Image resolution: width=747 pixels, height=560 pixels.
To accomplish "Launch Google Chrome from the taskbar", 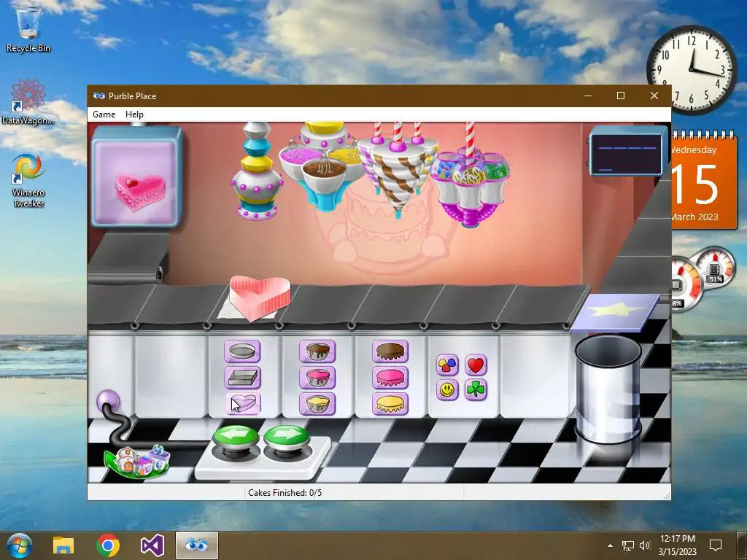I will [108, 545].
